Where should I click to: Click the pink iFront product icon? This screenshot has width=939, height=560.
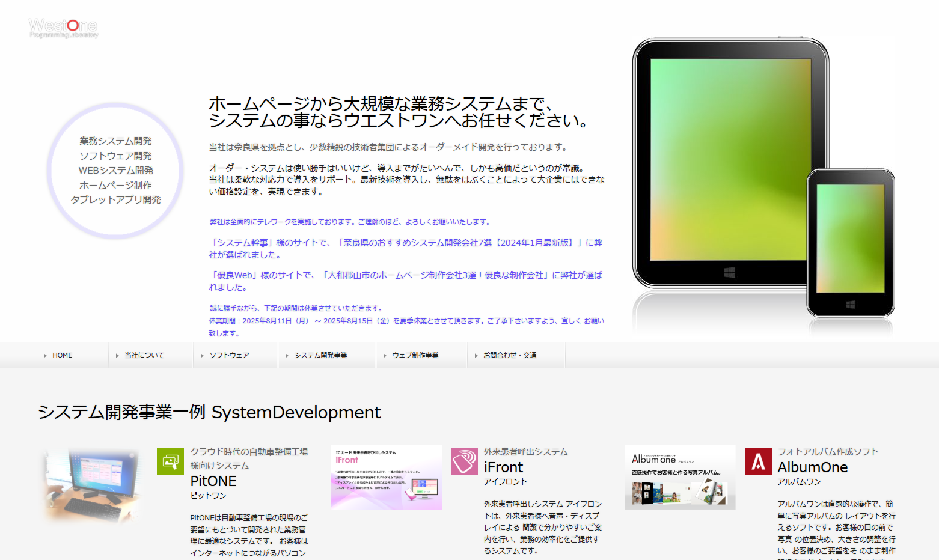[x=464, y=461]
